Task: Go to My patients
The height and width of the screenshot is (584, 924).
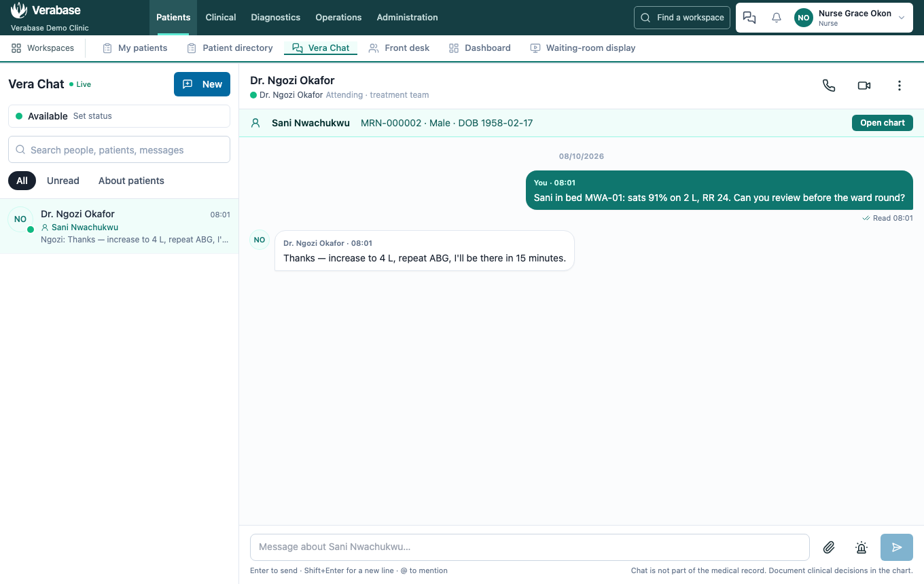Action: point(135,48)
